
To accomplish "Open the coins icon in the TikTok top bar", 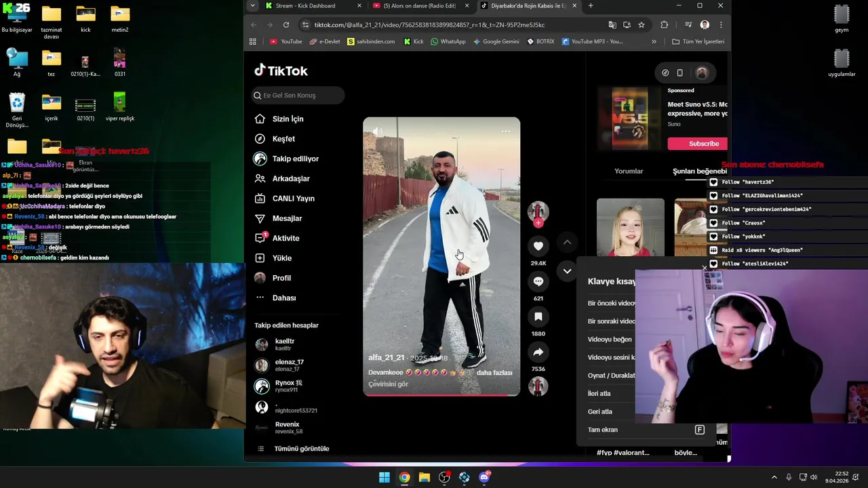I will point(665,73).
